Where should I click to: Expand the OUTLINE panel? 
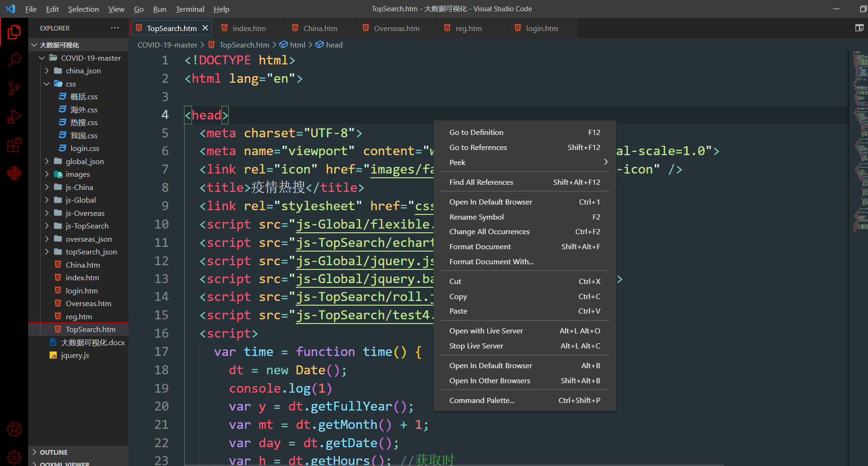pyautogui.click(x=34, y=452)
